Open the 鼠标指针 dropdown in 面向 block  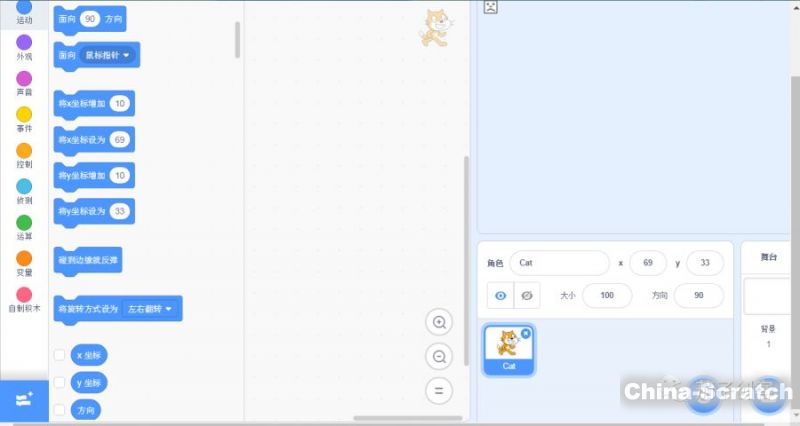pos(111,55)
